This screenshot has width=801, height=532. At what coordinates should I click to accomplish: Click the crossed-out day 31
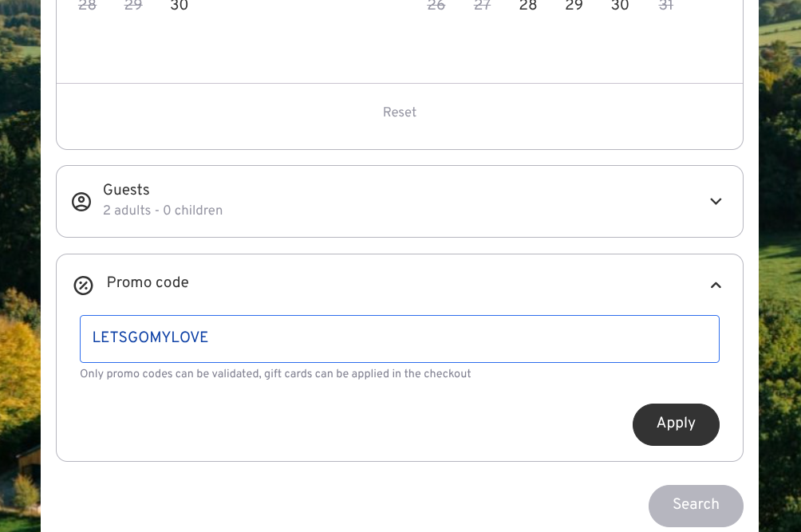click(665, 6)
